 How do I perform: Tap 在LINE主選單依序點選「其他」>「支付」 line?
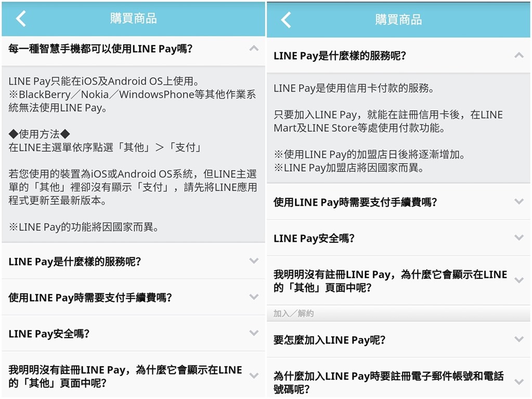point(106,147)
